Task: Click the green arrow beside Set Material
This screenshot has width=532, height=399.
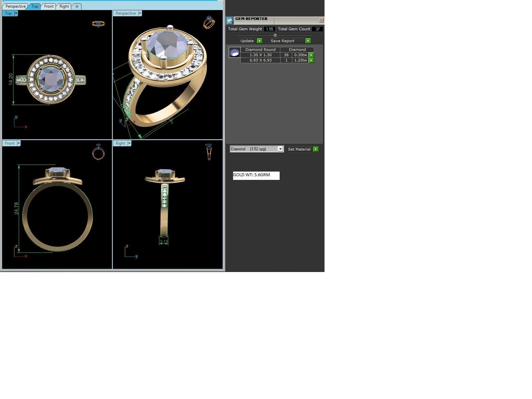Action: coord(316,149)
